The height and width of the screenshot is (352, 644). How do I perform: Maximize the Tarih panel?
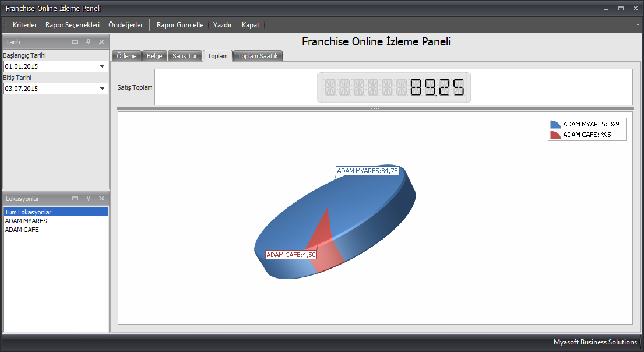point(75,42)
